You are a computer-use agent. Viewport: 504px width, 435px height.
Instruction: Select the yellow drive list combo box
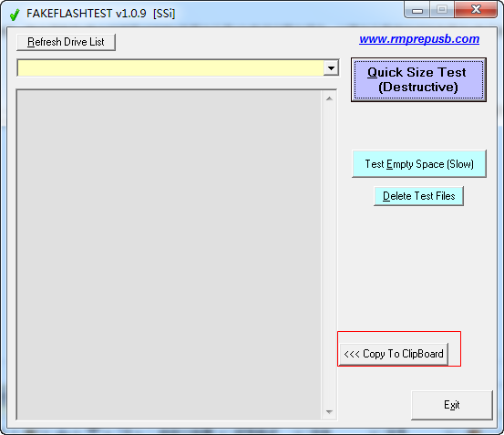point(178,67)
